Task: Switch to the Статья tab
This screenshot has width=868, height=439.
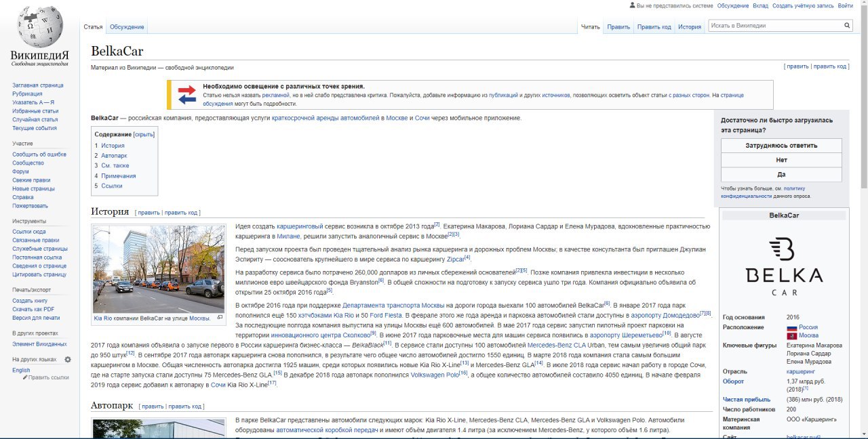Action: tap(93, 27)
